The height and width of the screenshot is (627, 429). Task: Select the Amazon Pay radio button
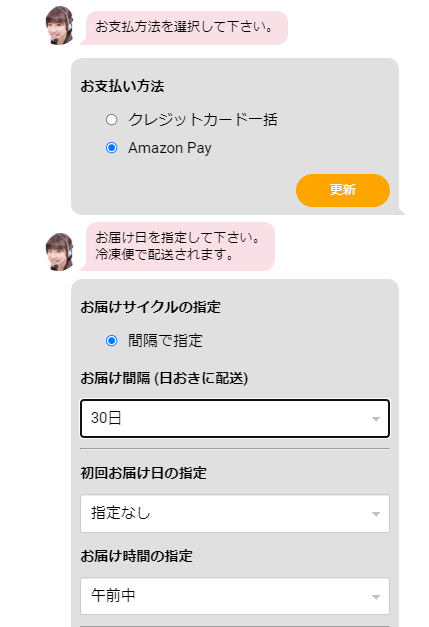[x=112, y=148]
